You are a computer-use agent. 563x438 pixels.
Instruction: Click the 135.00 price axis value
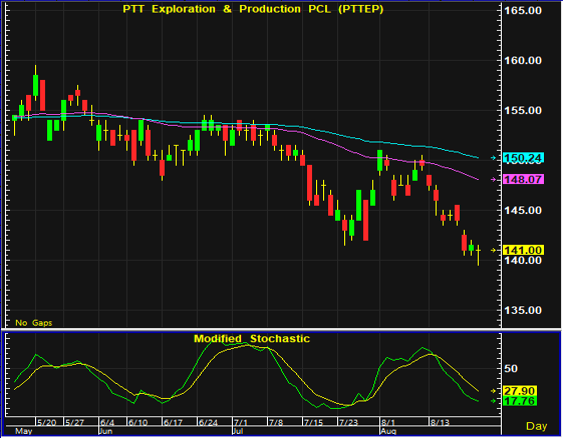point(523,310)
